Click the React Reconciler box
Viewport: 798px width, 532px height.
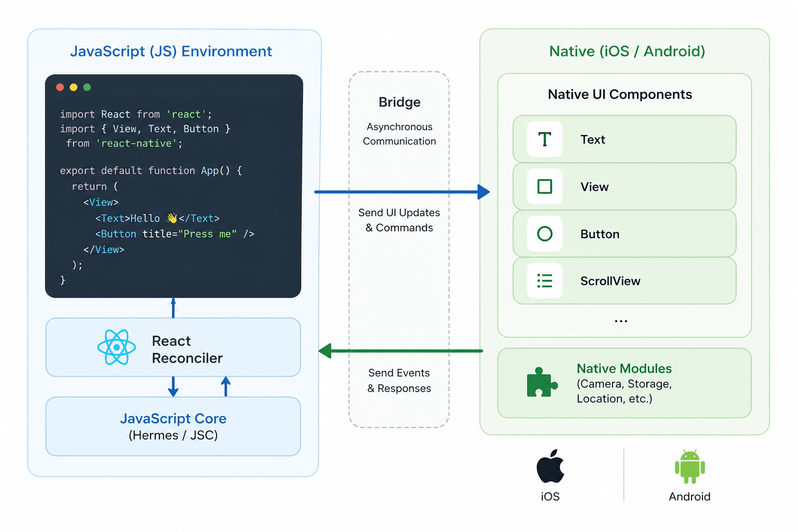coord(173,347)
